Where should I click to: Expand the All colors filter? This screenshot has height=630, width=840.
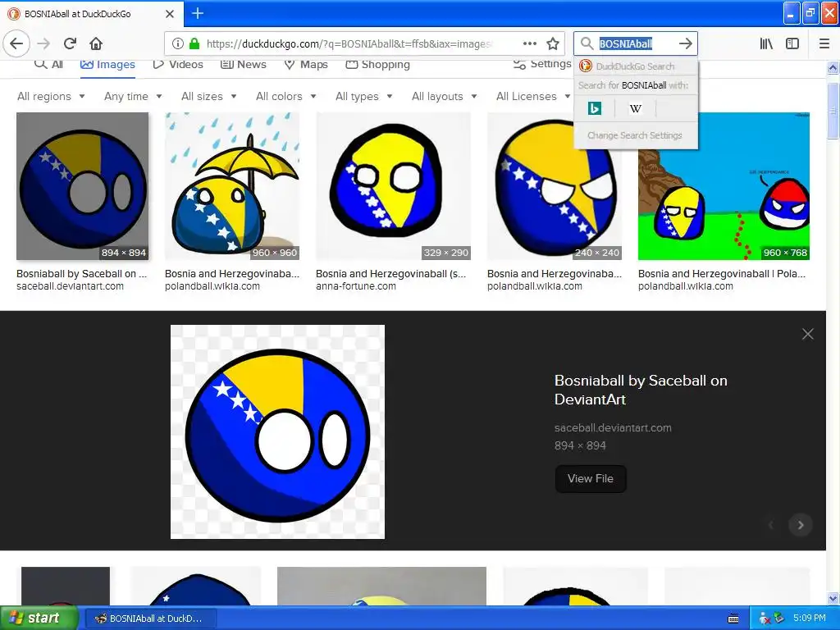286,97
